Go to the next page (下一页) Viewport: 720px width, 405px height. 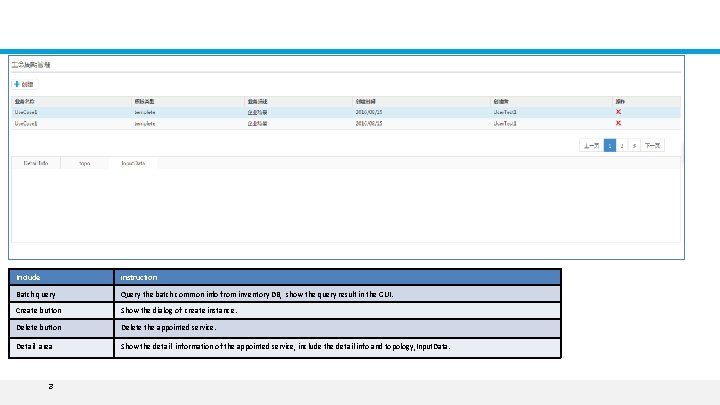tap(652, 146)
